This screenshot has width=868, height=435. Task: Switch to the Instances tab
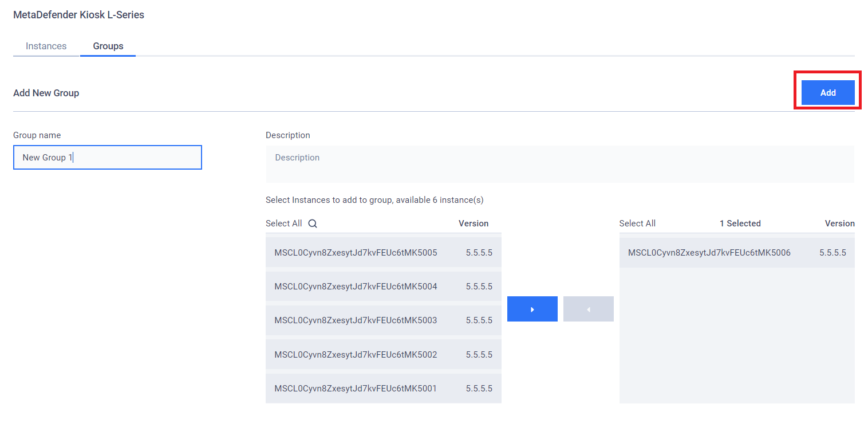pyautogui.click(x=46, y=46)
